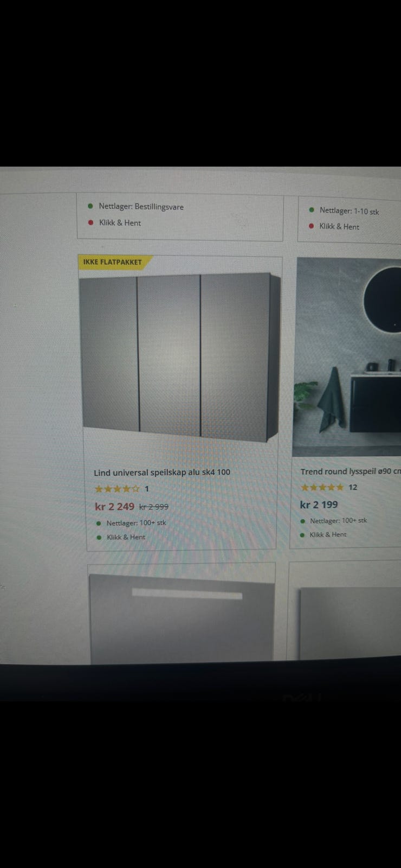Click the green Klikk & Hent status dot of the Lind speilskap
The image size is (401, 868).
[x=99, y=537]
